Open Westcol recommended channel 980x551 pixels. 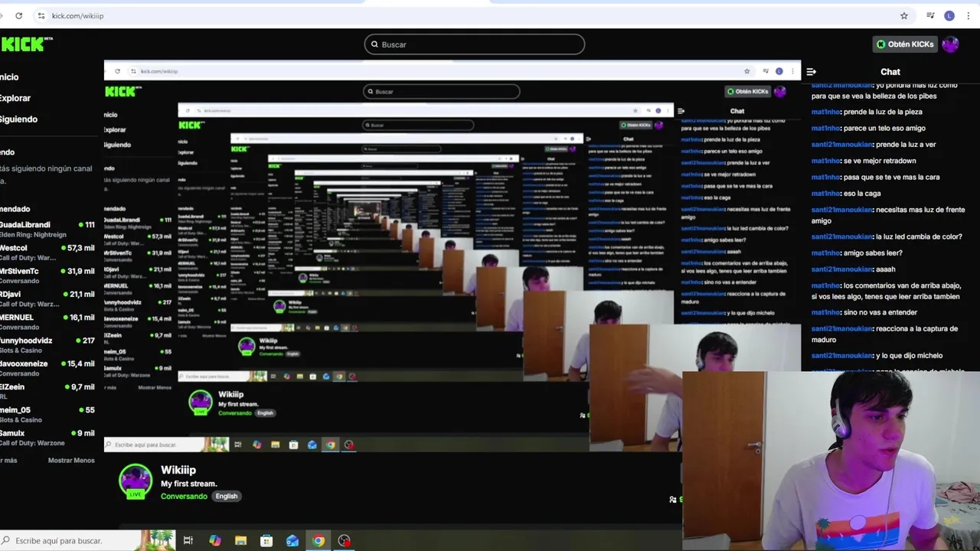(x=47, y=253)
